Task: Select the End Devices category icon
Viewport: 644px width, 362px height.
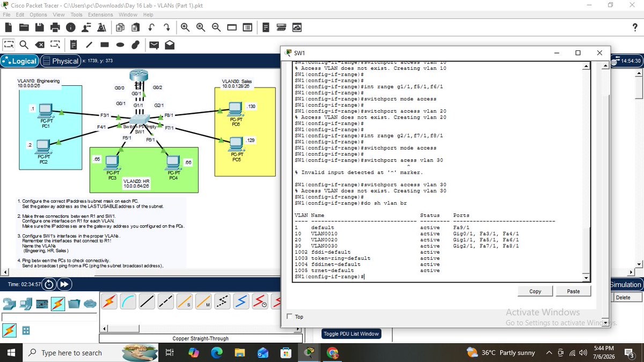Action: tap(26, 304)
